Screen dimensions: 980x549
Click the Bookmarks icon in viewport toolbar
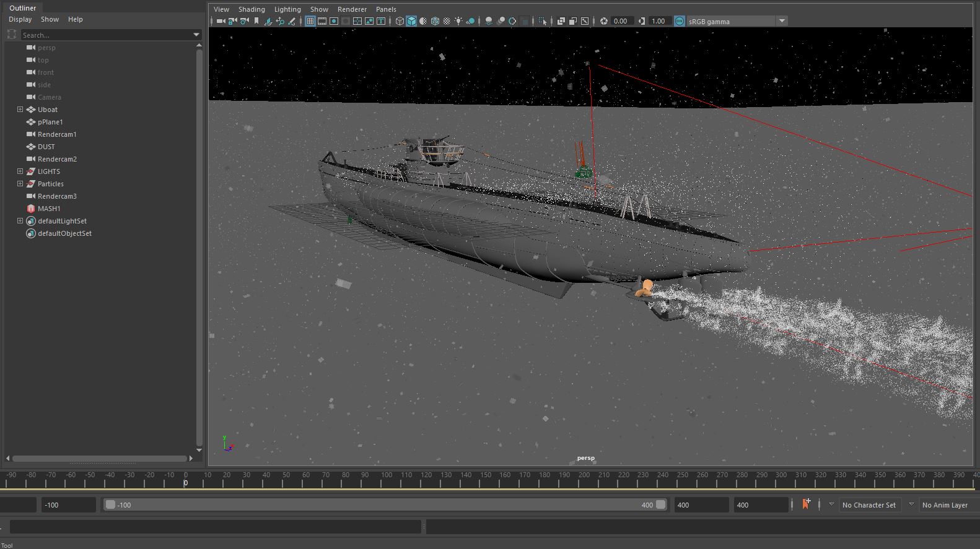[256, 21]
